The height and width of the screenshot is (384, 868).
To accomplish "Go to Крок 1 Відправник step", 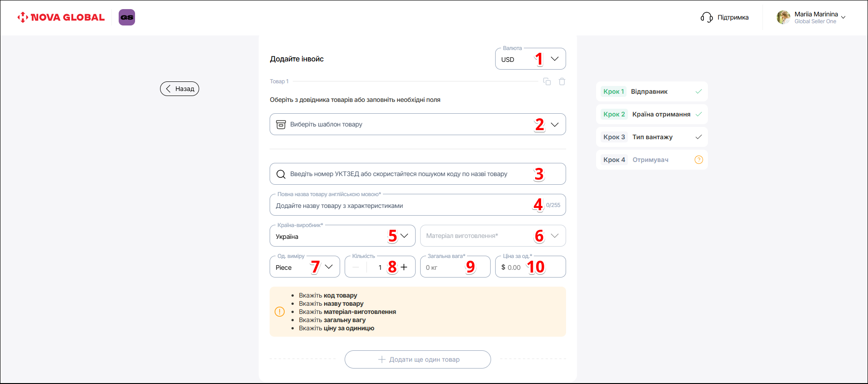I will tap(651, 91).
